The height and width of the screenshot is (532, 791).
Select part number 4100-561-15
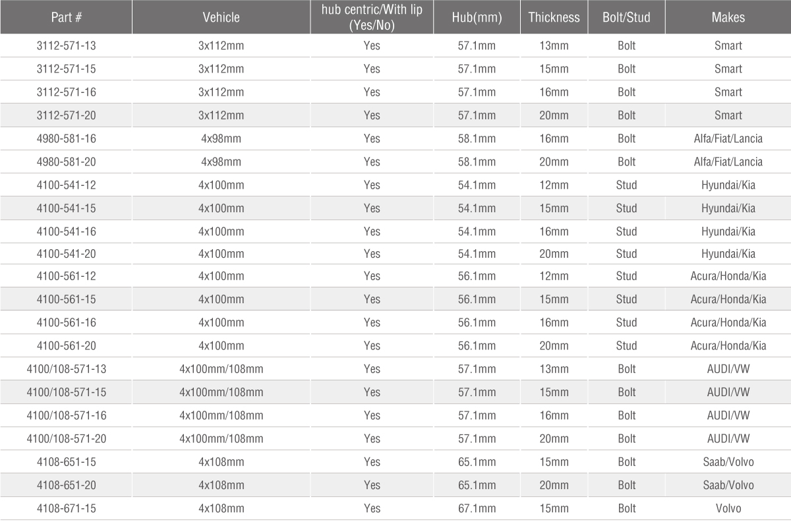(x=66, y=299)
